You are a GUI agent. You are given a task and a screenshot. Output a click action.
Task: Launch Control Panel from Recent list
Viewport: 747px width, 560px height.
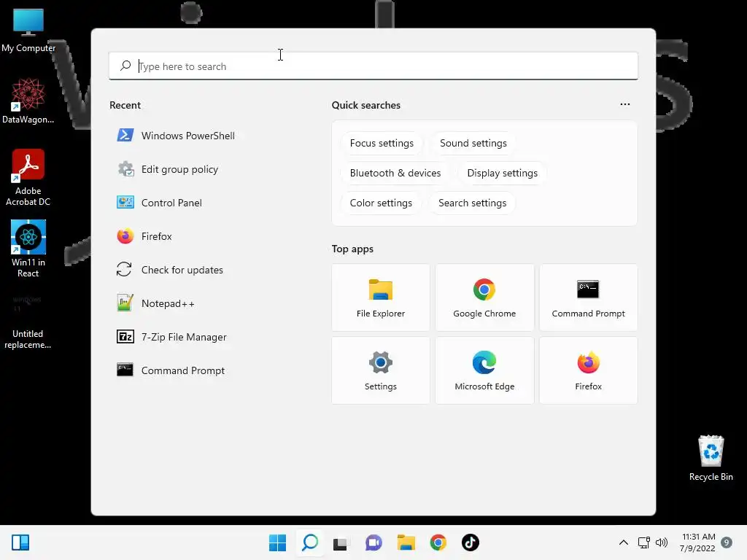160,203
